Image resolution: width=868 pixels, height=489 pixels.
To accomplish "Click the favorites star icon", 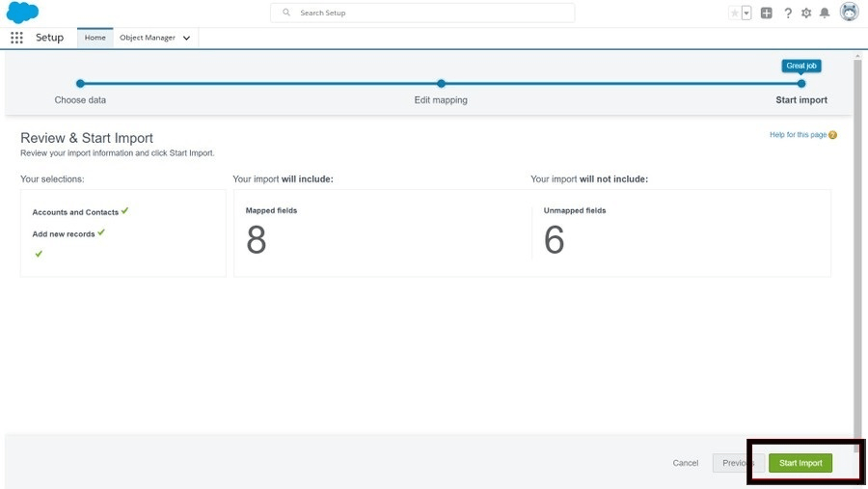I will [x=735, y=13].
